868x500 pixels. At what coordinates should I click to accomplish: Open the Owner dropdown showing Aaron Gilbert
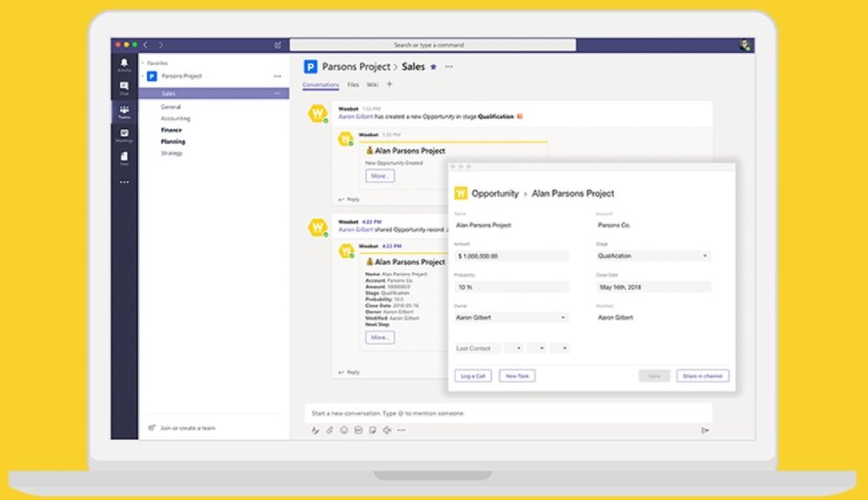point(511,318)
